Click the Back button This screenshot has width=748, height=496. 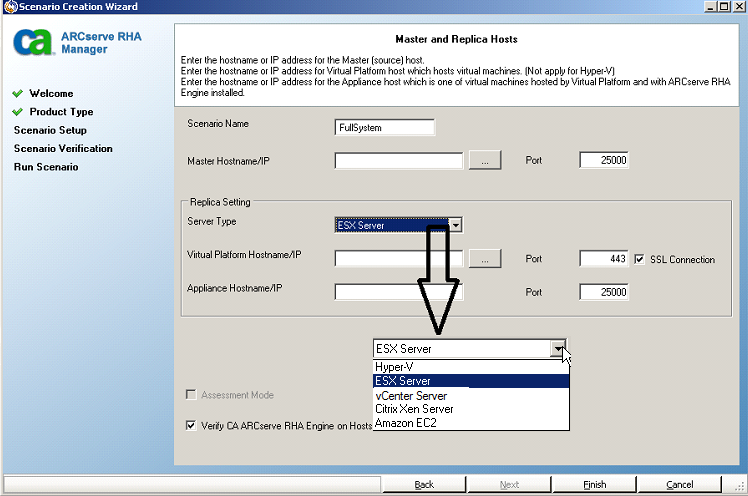pyautogui.click(x=424, y=485)
